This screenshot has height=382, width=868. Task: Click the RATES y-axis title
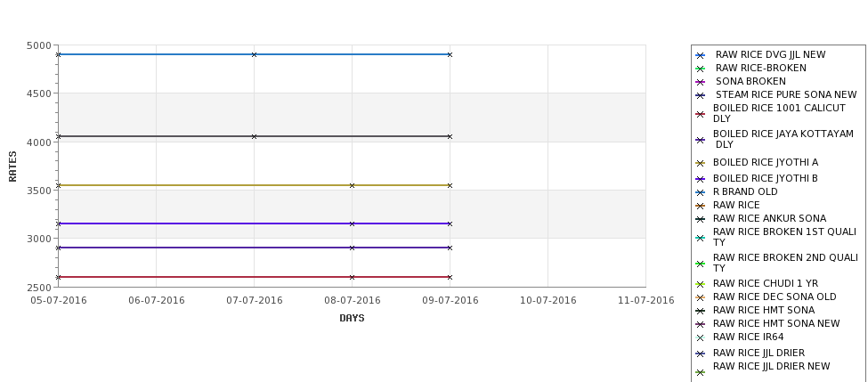pos(12,167)
